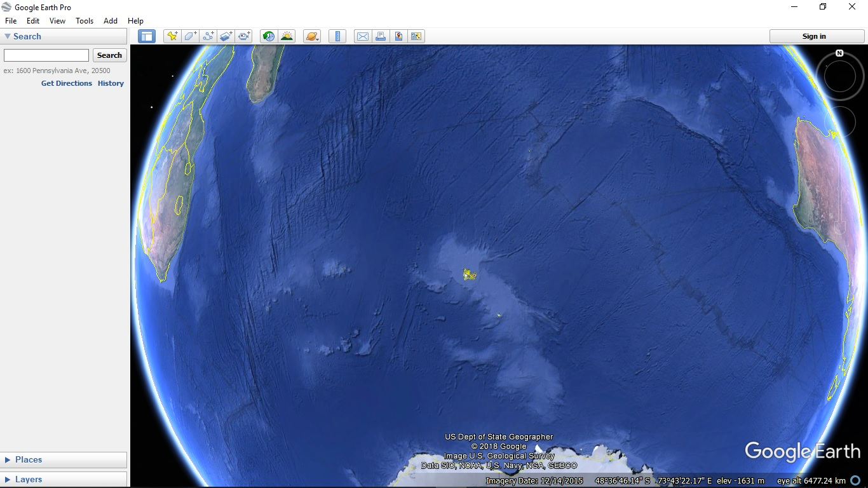
Task: Select the Add Path tool
Action: pos(208,36)
